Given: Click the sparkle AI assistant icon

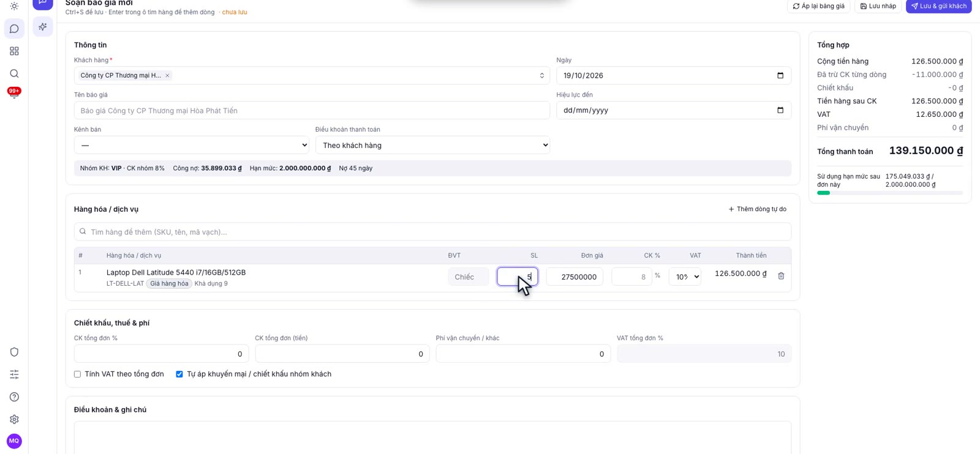Looking at the screenshot, I should coord(43,27).
